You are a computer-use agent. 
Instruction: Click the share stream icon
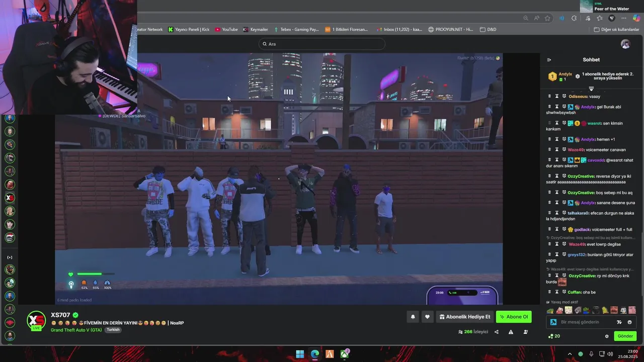pyautogui.click(x=497, y=332)
